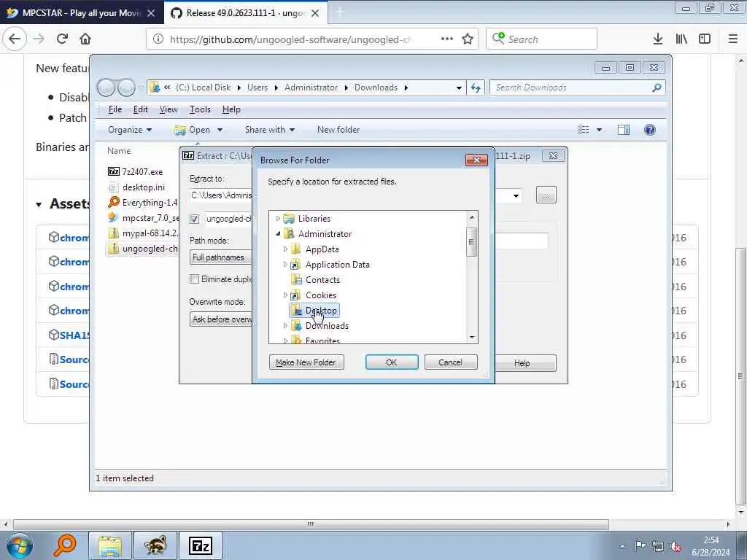Click the Firefox Search box
The height and width of the screenshot is (560, 747).
coord(542,39)
